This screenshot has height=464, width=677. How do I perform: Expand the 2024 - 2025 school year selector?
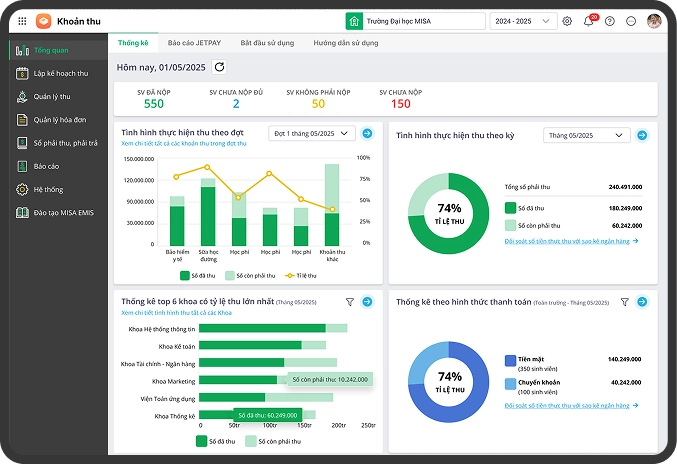tap(523, 21)
